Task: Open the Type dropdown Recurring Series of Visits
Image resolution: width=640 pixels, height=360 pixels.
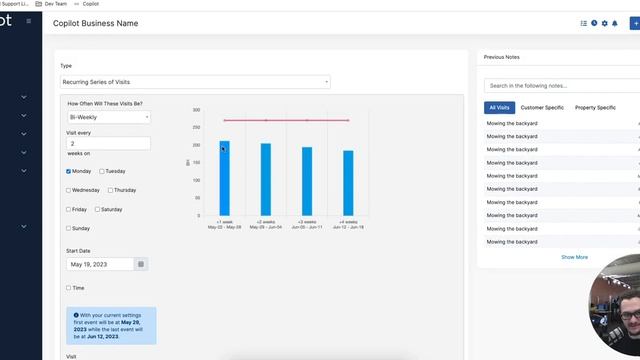Action: pos(195,82)
